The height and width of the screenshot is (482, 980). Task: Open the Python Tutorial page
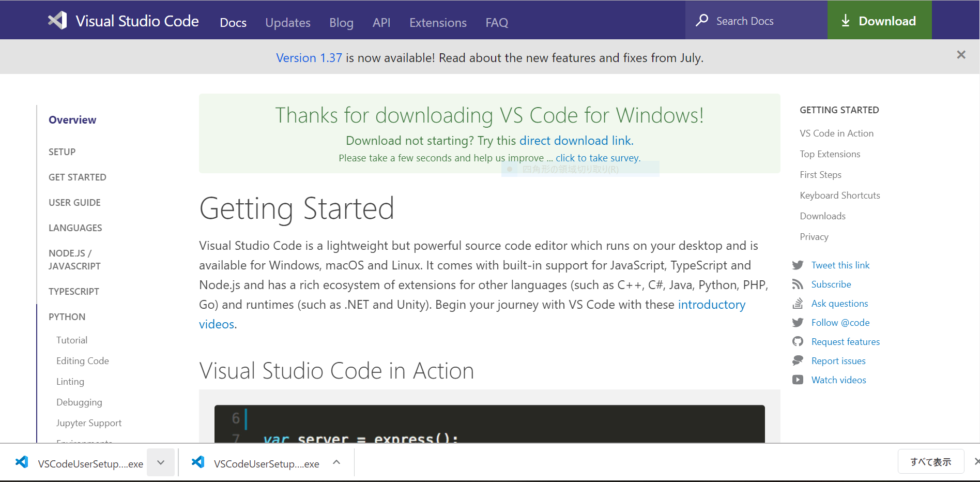click(x=72, y=340)
